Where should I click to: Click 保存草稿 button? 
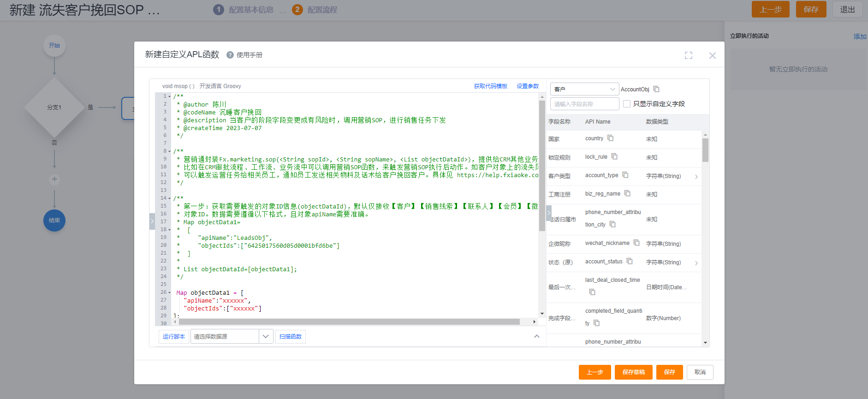coord(634,372)
